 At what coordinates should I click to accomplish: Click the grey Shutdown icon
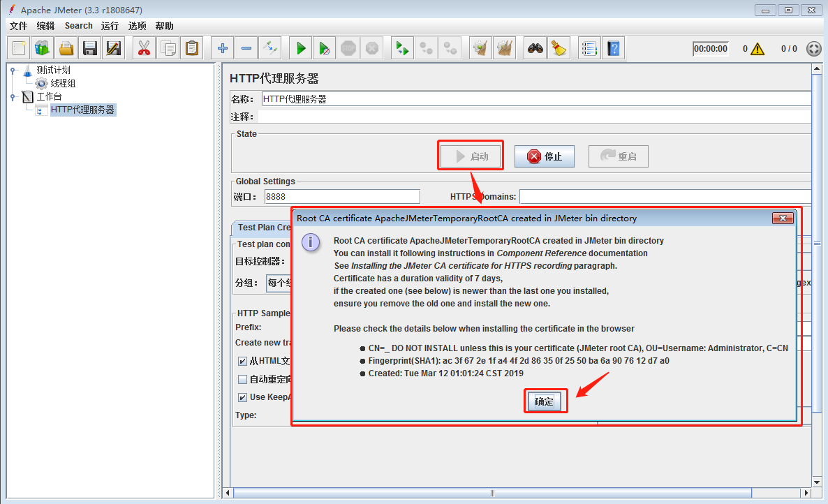(x=371, y=49)
